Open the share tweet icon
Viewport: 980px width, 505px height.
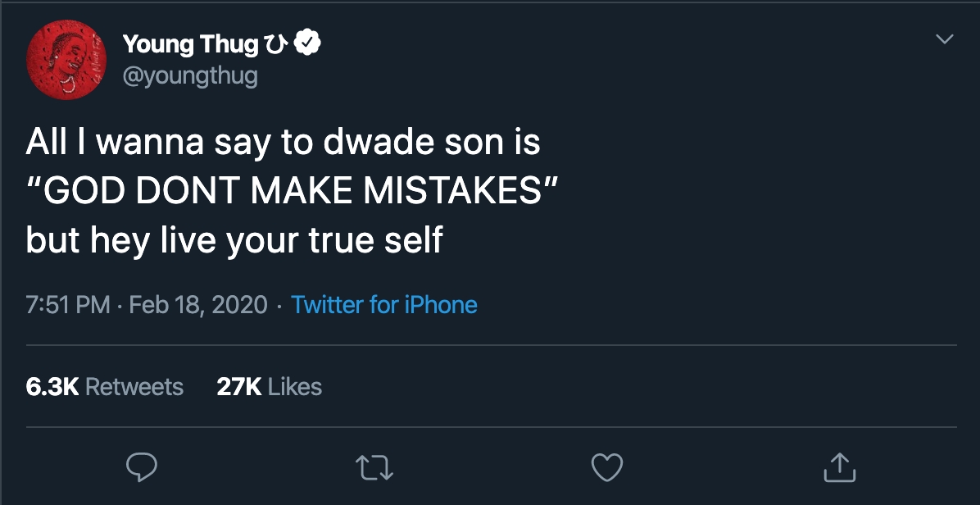[839, 467]
